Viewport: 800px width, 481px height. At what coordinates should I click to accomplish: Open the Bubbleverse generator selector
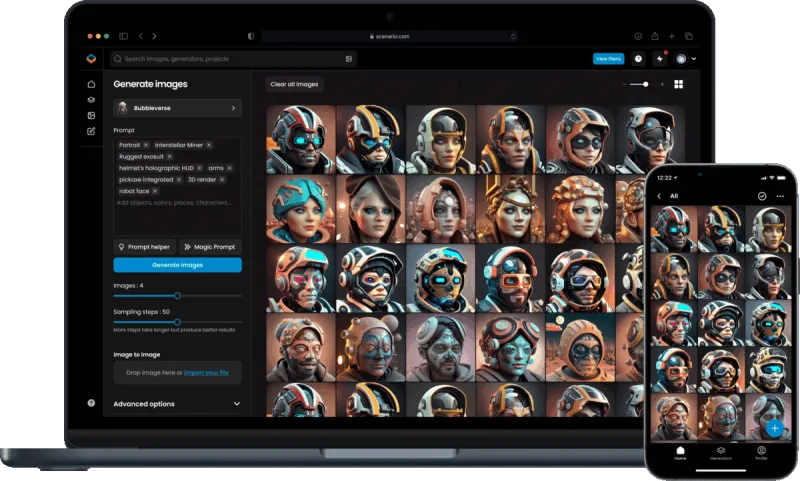(x=177, y=107)
